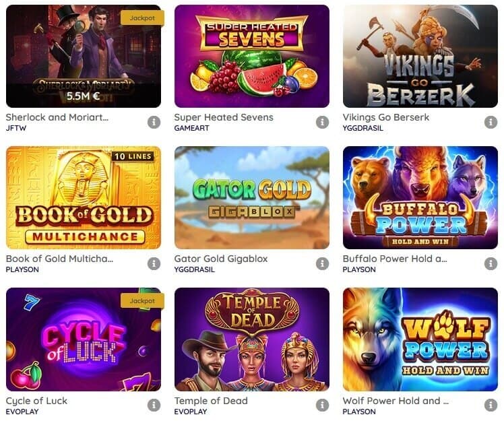Click the Temple of Dead info icon
504x423 pixels.
click(x=322, y=405)
